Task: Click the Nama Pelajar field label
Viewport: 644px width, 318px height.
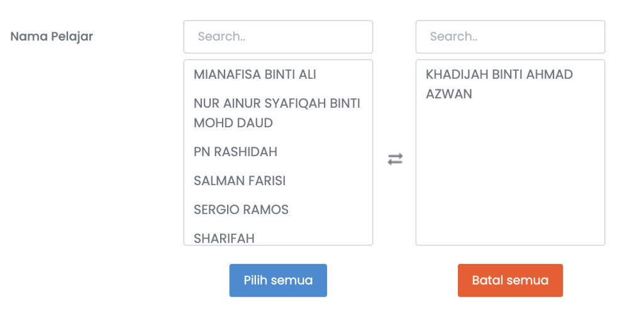Action: 52,37
